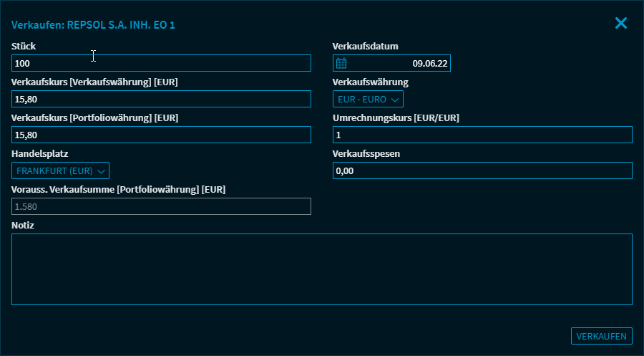
Task: Open the Verkaufswährung EUR - EURO dropdown
Action: 368,100
